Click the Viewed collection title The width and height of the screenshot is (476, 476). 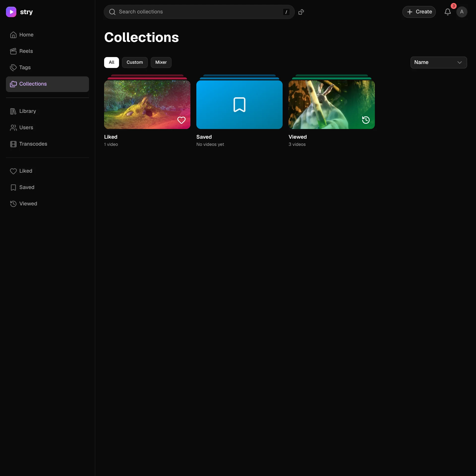[x=298, y=137]
